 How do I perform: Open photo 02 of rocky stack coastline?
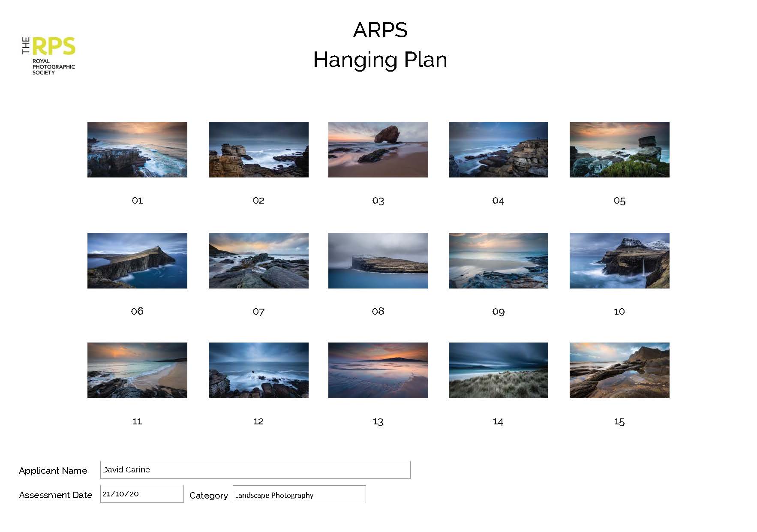coord(258,150)
